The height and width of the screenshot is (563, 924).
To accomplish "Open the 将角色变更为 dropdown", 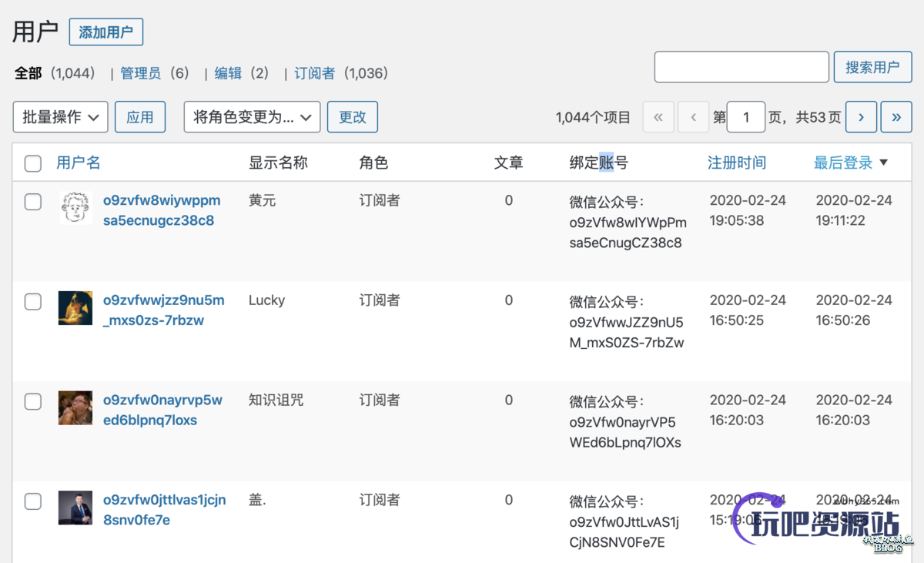I will [x=252, y=117].
